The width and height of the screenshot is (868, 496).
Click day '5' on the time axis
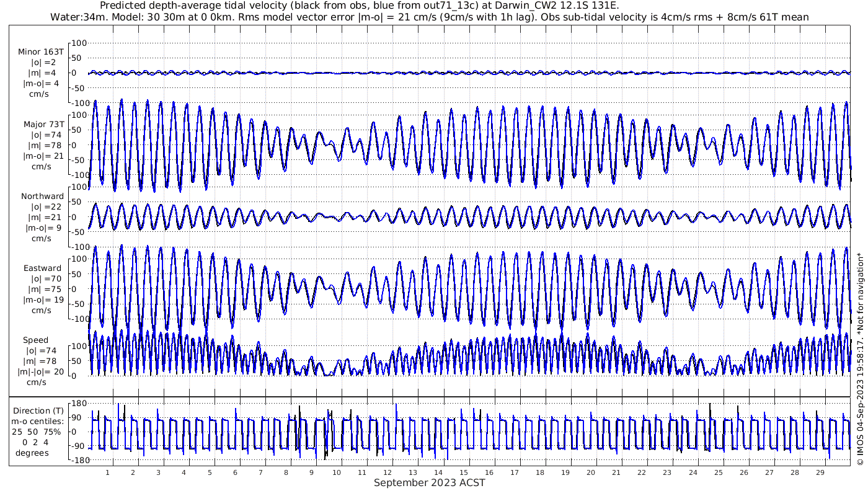210,472
